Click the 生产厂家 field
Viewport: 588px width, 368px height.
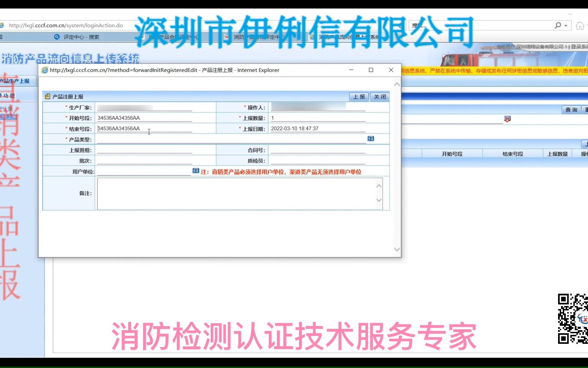coord(145,107)
